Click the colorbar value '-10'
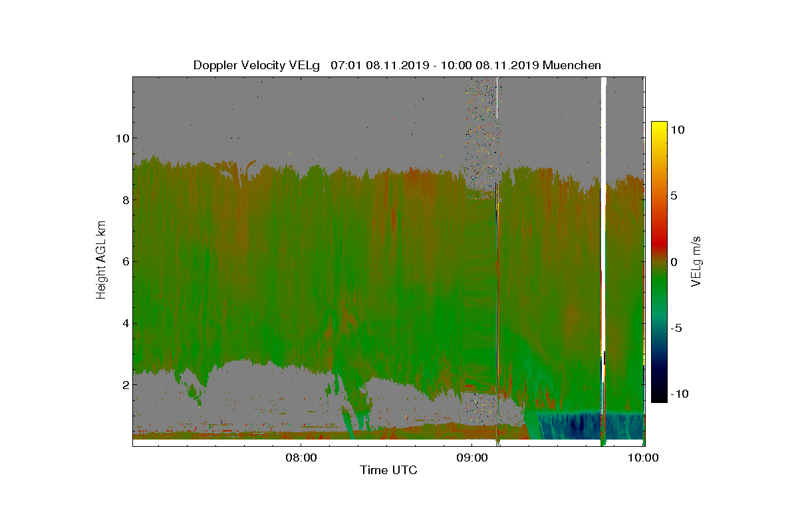 (x=679, y=394)
